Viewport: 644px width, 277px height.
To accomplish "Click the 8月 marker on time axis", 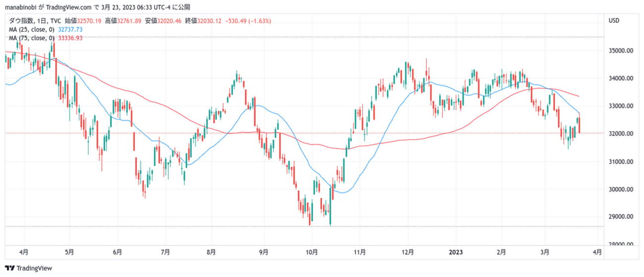I will coord(211,252).
